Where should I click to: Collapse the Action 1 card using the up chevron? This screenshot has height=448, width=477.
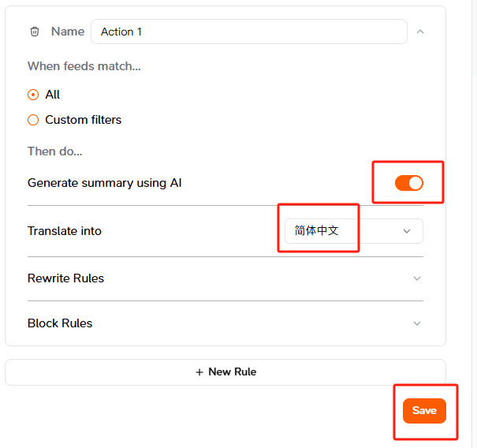click(x=420, y=32)
